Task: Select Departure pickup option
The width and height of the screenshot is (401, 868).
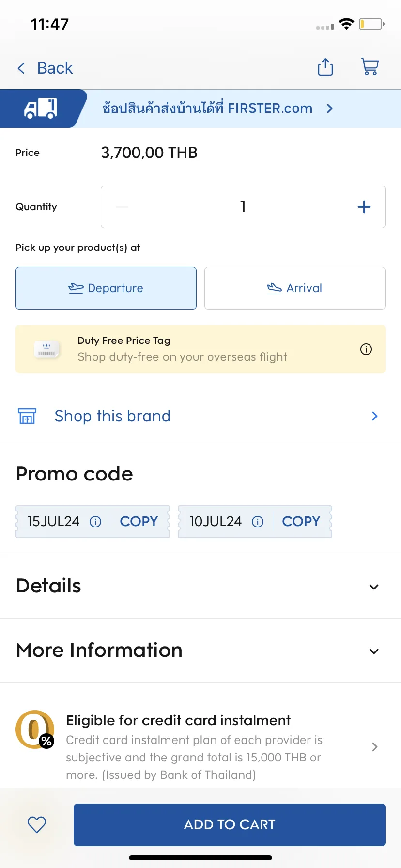Action: click(106, 288)
